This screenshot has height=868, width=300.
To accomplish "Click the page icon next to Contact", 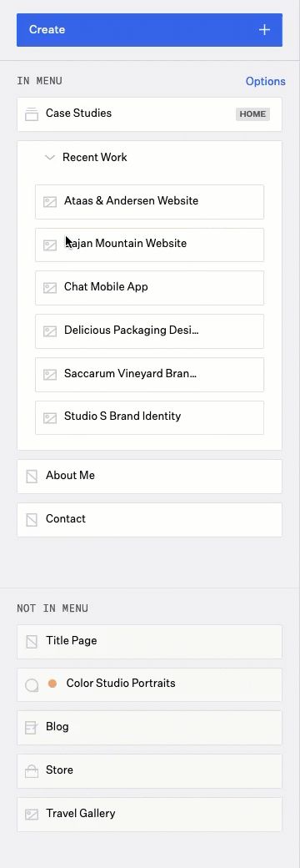I will point(32,520).
